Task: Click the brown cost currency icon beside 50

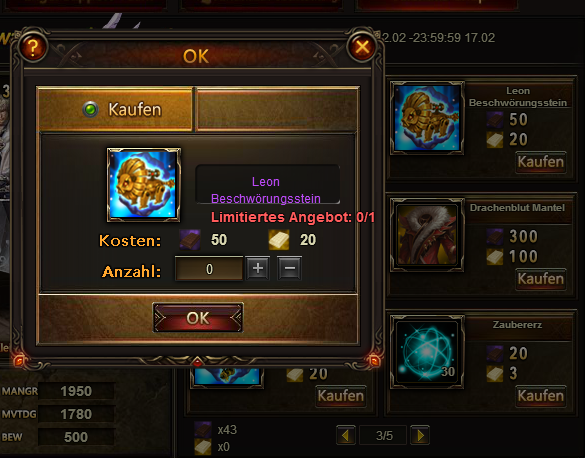Action: (190, 239)
